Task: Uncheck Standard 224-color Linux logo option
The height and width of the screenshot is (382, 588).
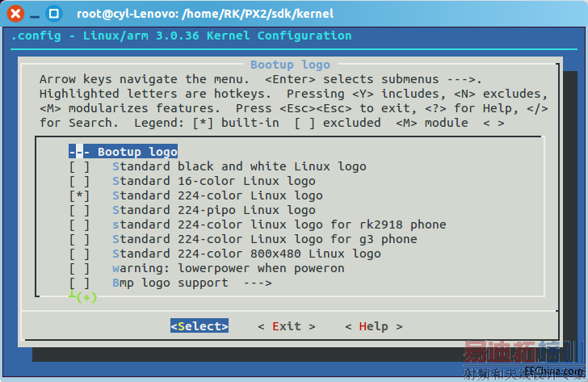Action: click(79, 195)
